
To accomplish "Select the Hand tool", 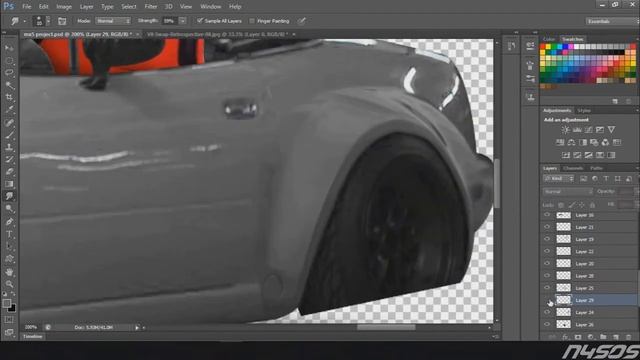I will click(x=9, y=272).
